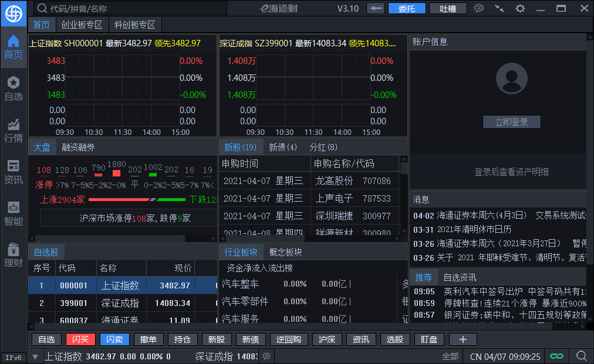This screenshot has width=594, height=364.
Task: Open the 委托 trading button
Action: tap(407, 8)
